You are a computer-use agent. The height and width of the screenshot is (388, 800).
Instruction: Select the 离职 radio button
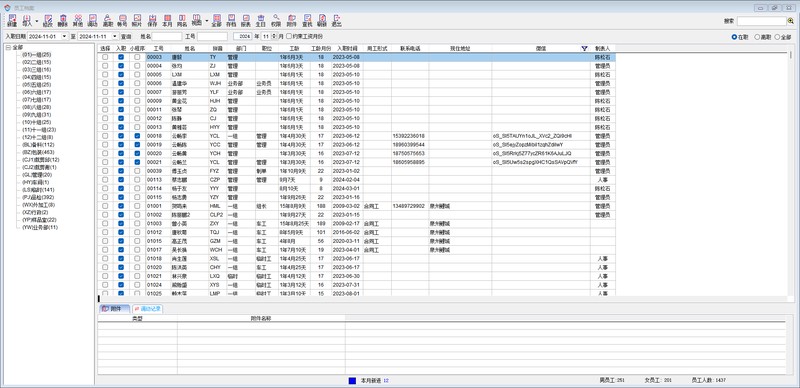757,37
